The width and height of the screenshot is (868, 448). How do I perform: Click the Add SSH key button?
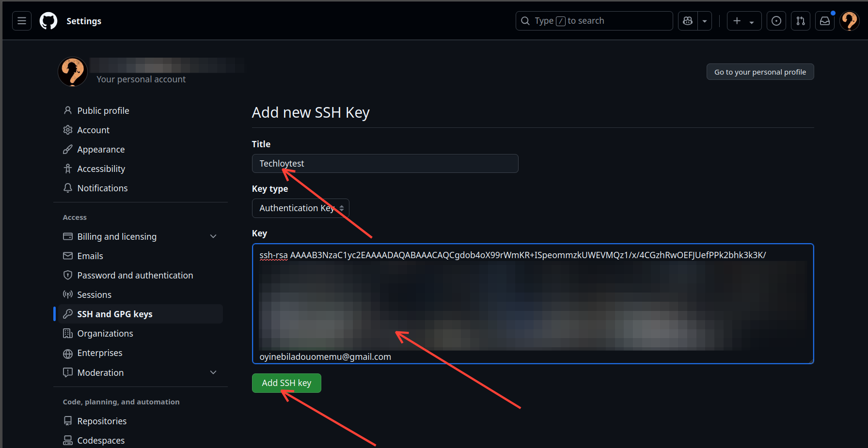(x=286, y=383)
